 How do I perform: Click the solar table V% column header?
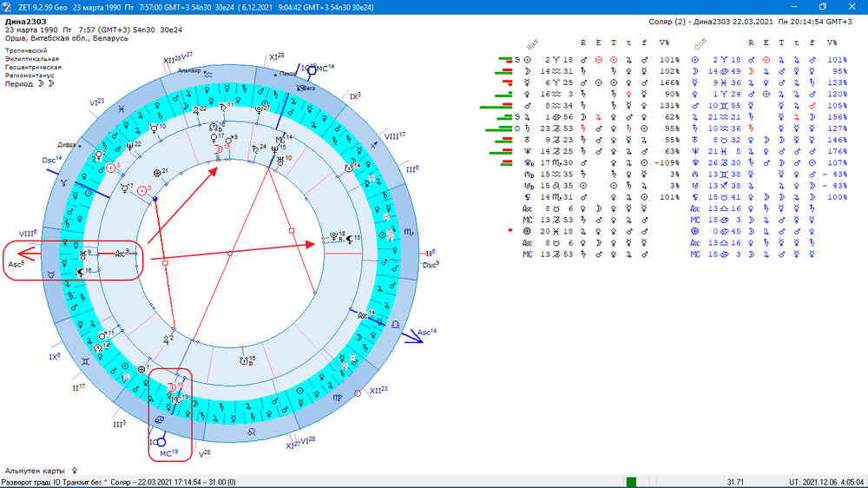tap(832, 43)
